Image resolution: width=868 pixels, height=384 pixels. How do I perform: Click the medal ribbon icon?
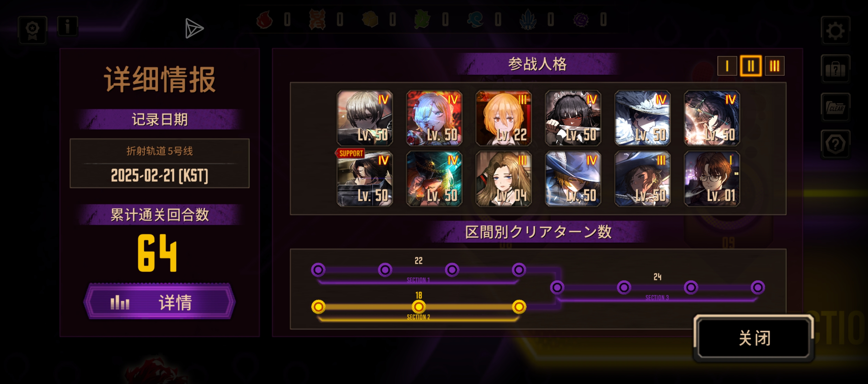point(32,30)
